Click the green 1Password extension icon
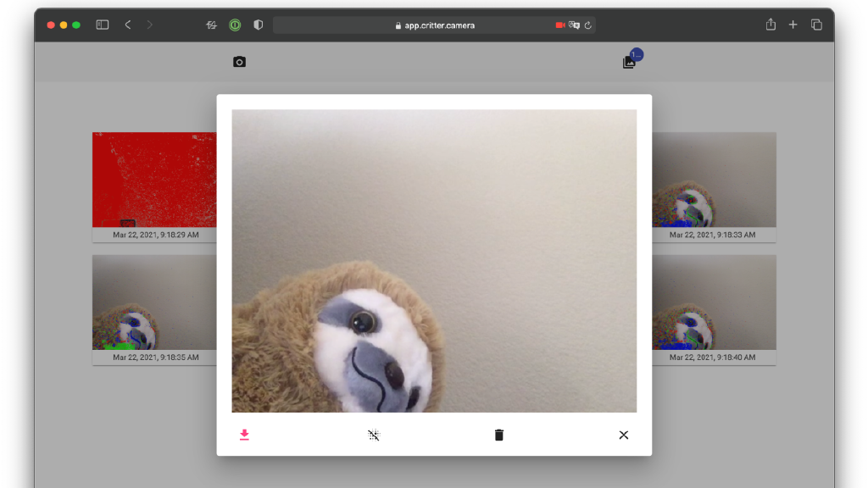 click(235, 25)
